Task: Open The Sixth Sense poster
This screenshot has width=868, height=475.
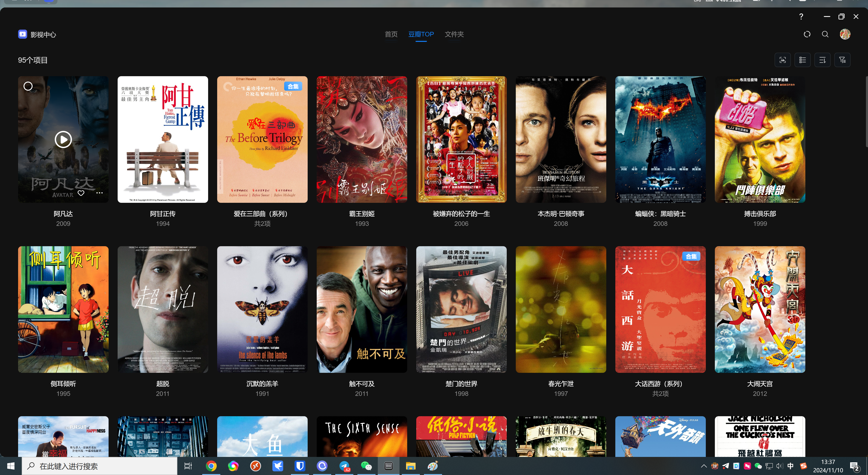Action: click(x=362, y=436)
